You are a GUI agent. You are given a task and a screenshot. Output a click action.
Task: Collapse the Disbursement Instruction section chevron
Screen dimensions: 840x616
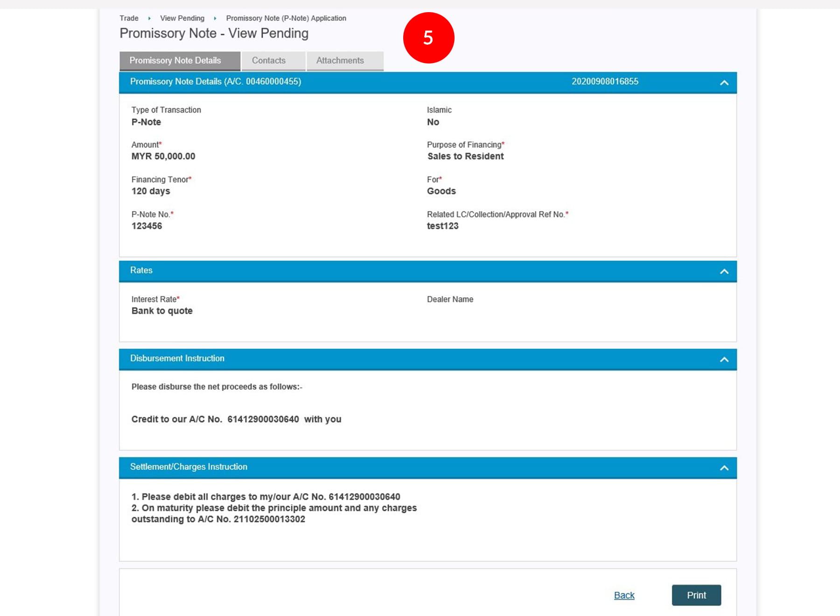724,359
